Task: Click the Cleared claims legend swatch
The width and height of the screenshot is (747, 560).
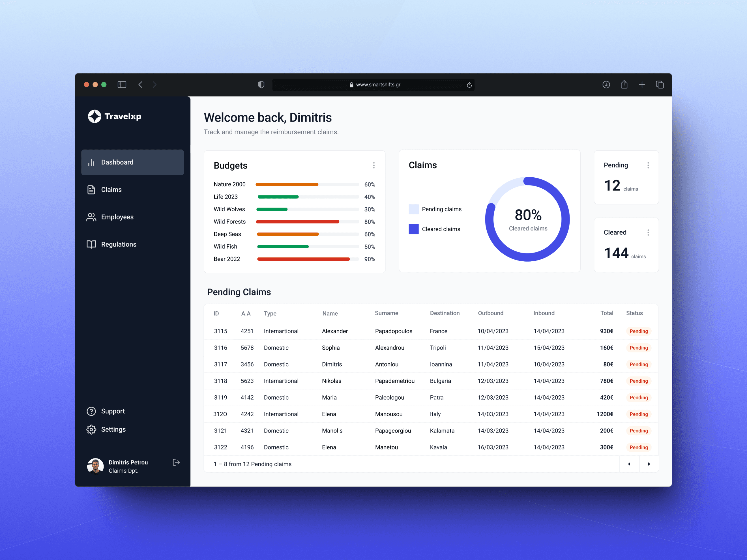Action: pos(414,229)
